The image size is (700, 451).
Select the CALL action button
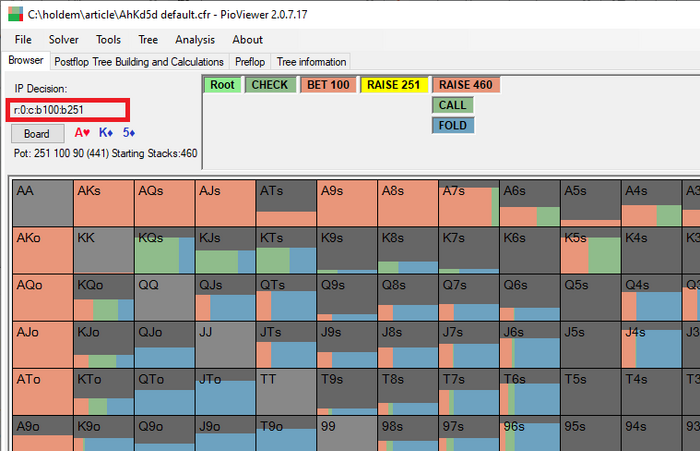(x=453, y=105)
